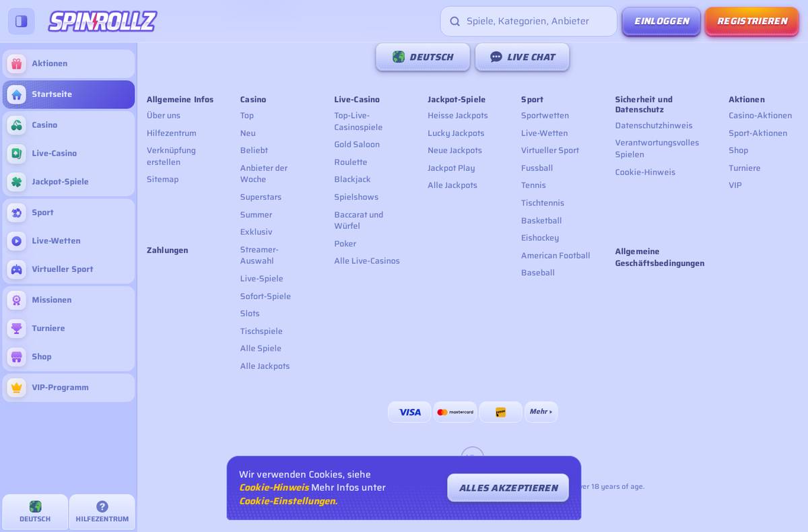808x532 pixels.
Task: Open the Eishockey footer link
Action: click(540, 238)
